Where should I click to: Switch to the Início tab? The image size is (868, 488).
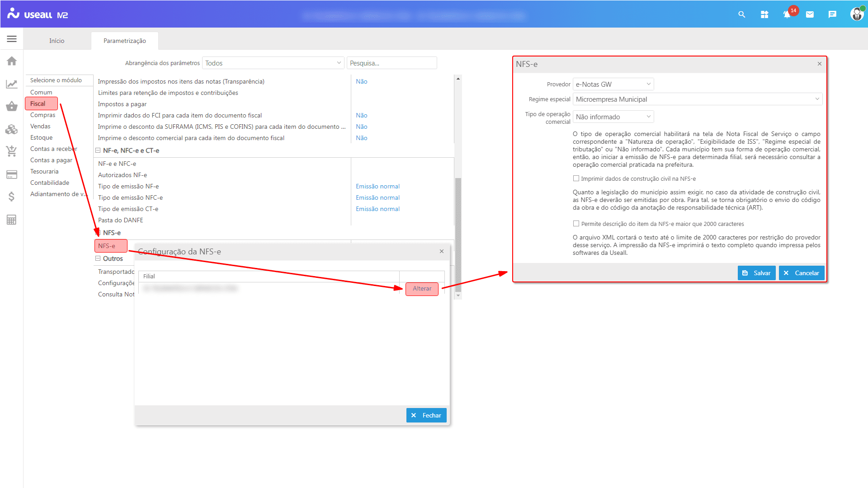(57, 41)
